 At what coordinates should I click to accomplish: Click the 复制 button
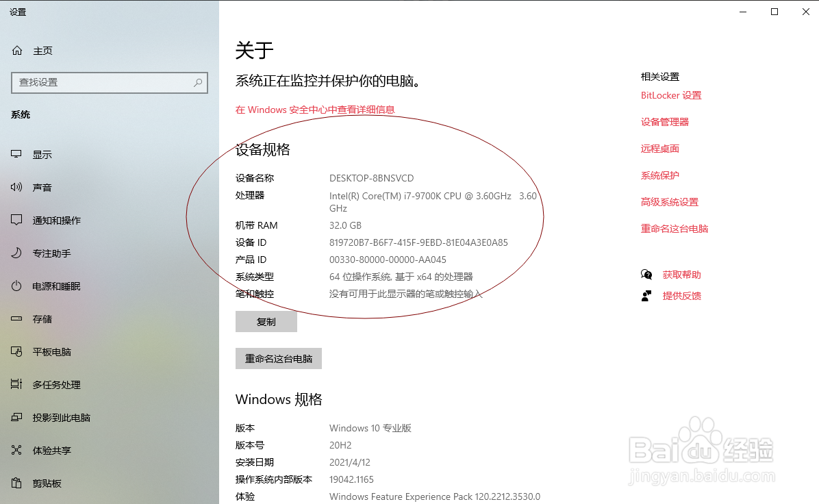(266, 322)
